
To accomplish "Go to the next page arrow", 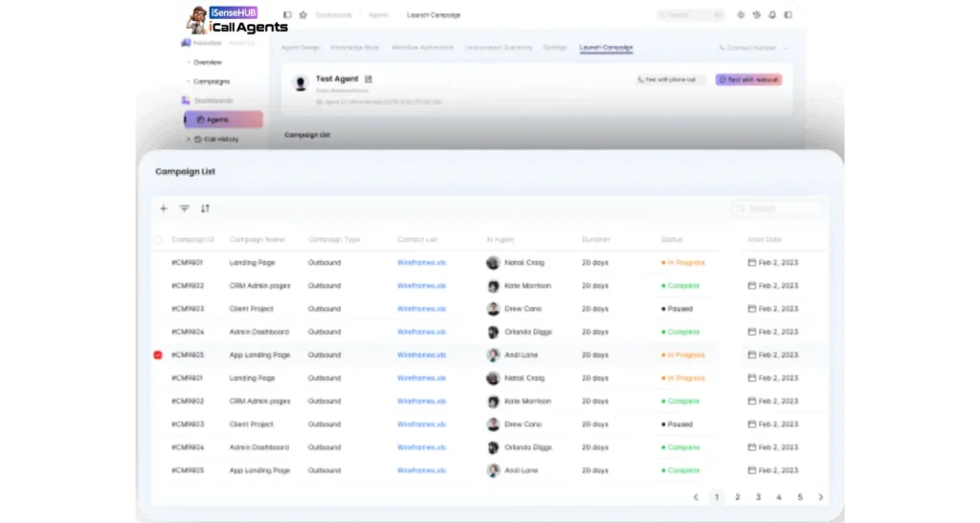I will coord(820,497).
